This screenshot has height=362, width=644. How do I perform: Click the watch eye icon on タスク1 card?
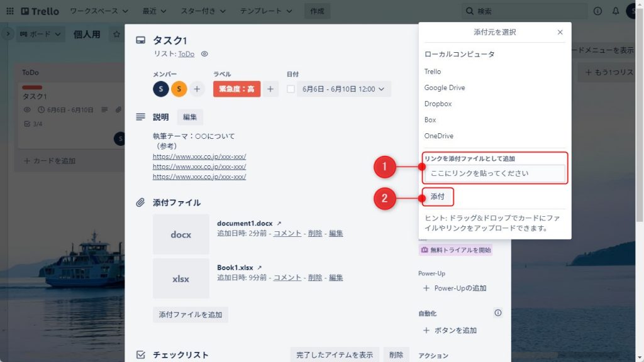27,109
